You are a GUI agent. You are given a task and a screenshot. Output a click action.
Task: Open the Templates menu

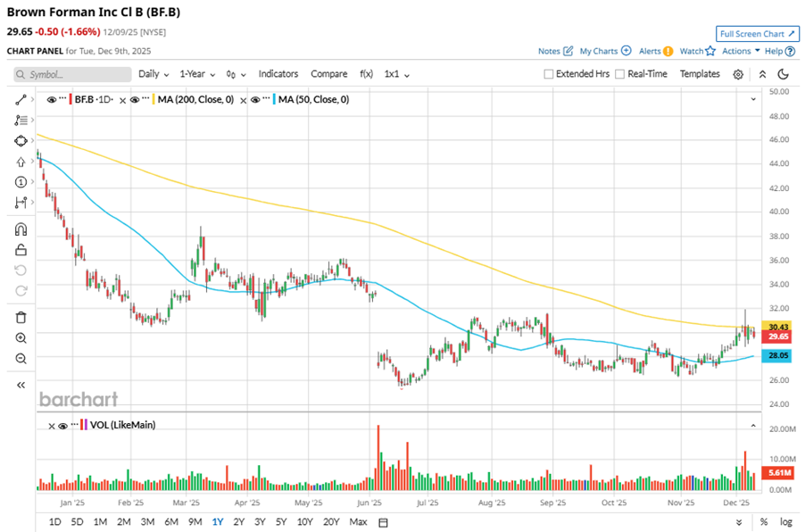click(700, 74)
